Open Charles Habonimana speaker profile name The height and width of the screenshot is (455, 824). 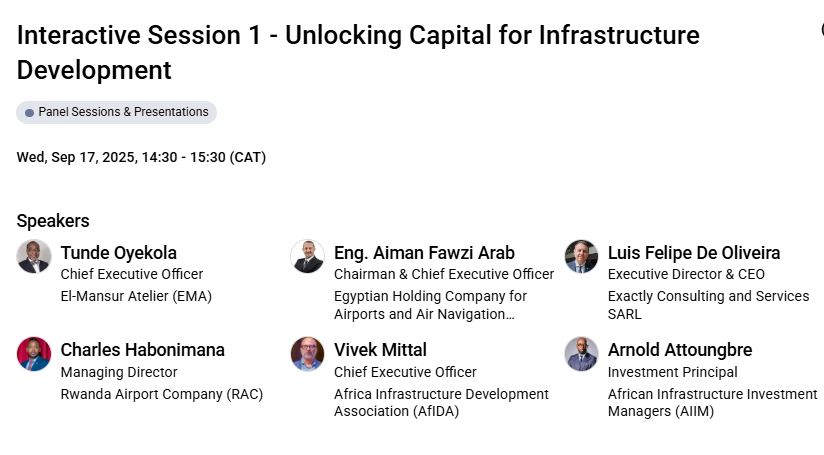point(142,350)
